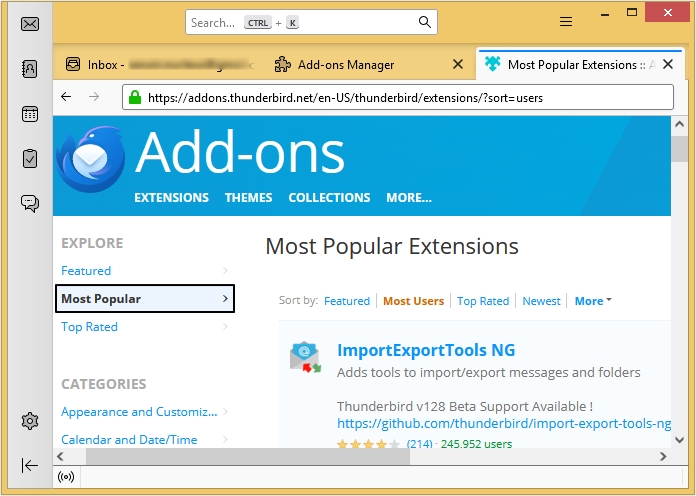The height and width of the screenshot is (496, 696).
Task: Open the (214) reviews link
Action: [x=419, y=444]
